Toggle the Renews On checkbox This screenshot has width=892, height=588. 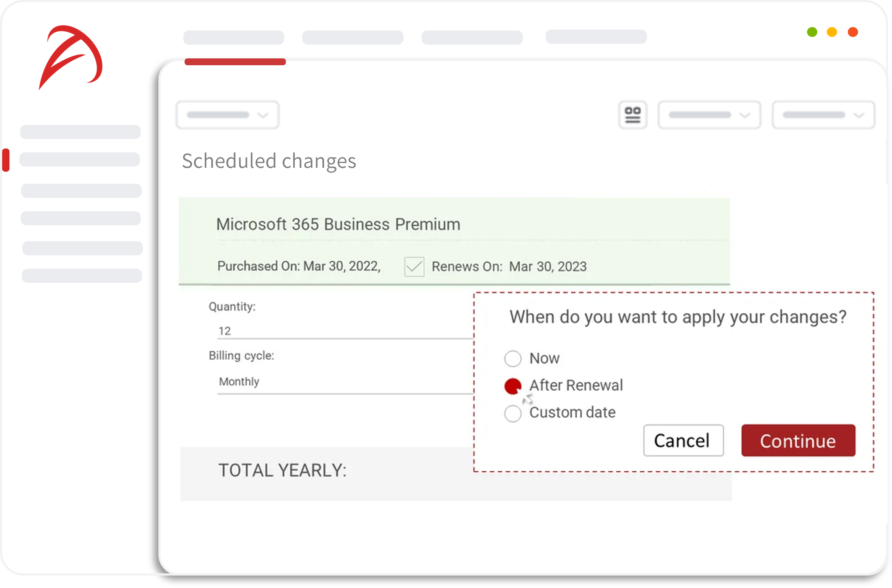point(413,266)
